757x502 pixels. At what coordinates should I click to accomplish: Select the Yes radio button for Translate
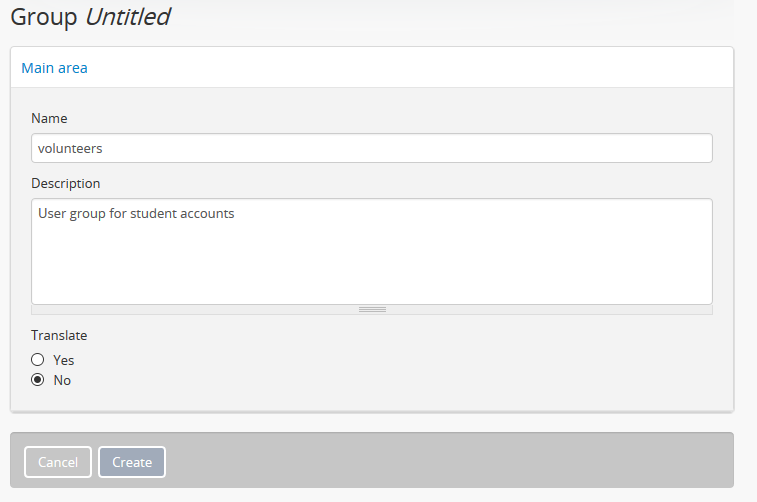pos(38,360)
